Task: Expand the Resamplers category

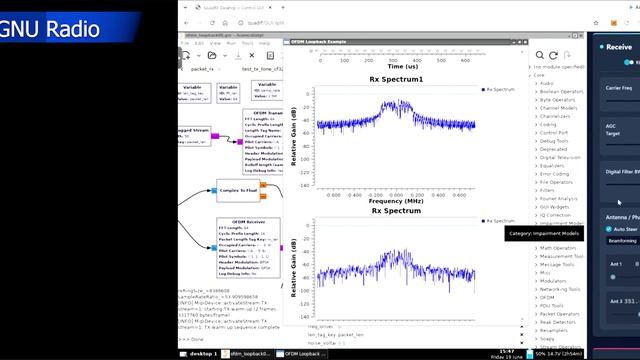Action: 536,330
